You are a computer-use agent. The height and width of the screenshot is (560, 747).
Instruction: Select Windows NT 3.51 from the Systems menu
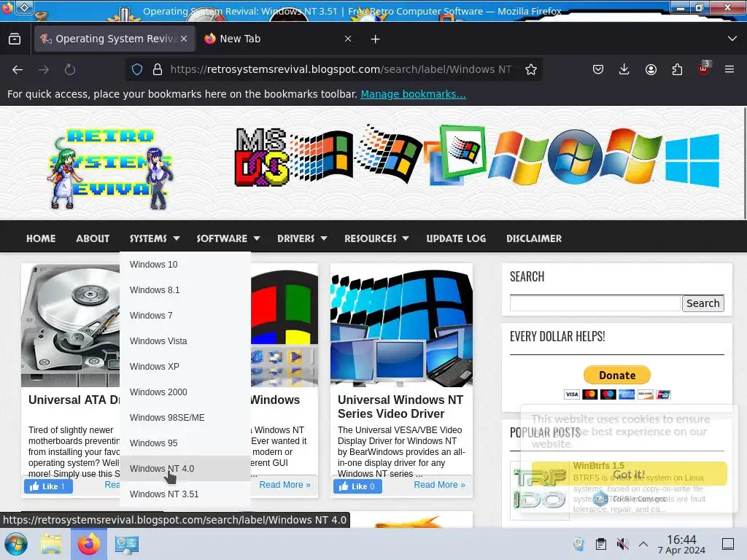[185, 494]
